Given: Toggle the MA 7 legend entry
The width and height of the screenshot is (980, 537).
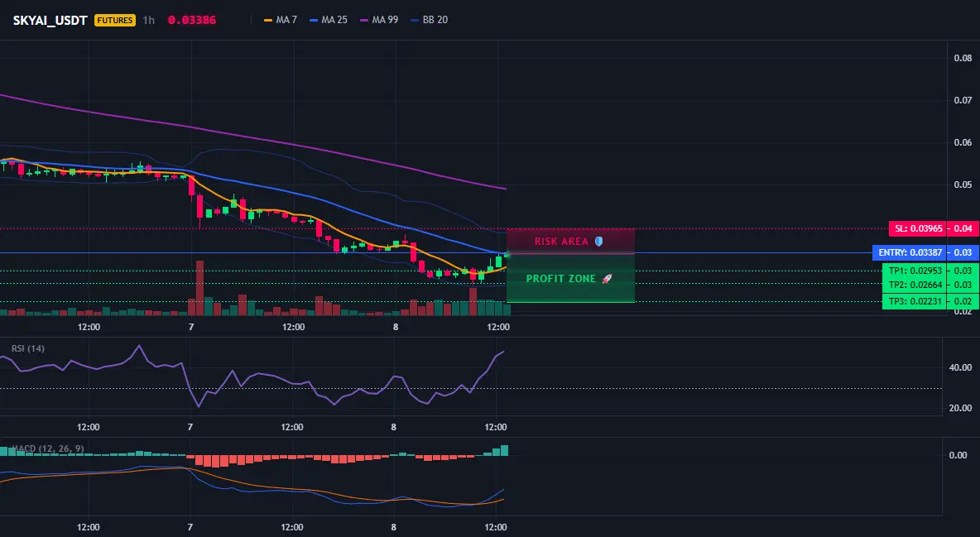Looking at the screenshot, I should pos(281,20).
